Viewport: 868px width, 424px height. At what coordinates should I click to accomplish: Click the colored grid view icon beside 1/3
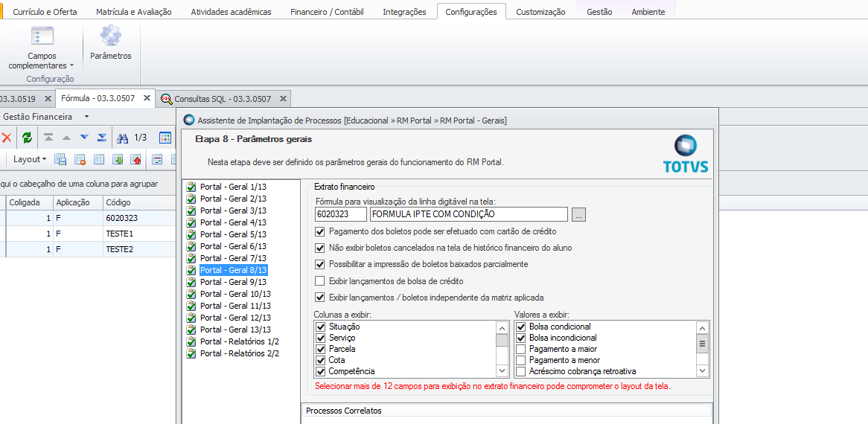tap(165, 137)
